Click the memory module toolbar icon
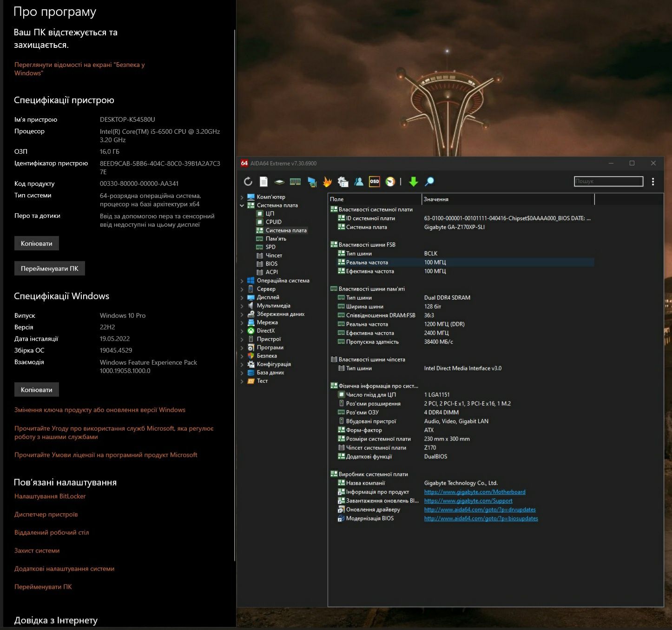Image resolution: width=672 pixels, height=630 pixels. (295, 182)
